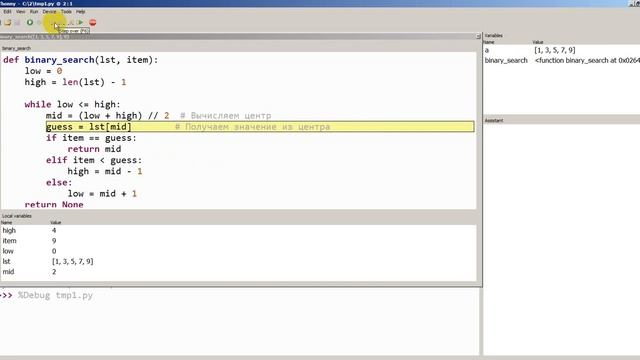The height and width of the screenshot is (360, 640).
Task: Select the 'low' local variable row
Action: coord(238,251)
